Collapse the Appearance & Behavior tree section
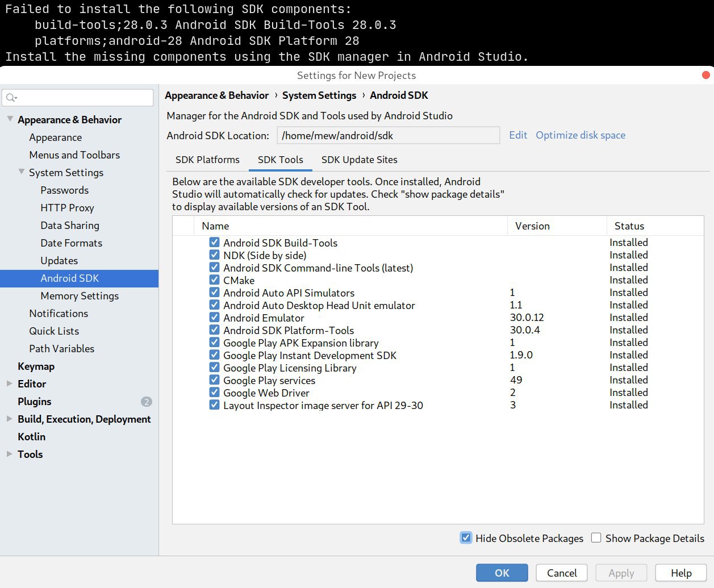Image resolution: width=714 pixels, height=588 pixels. pyautogui.click(x=10, y=119)
